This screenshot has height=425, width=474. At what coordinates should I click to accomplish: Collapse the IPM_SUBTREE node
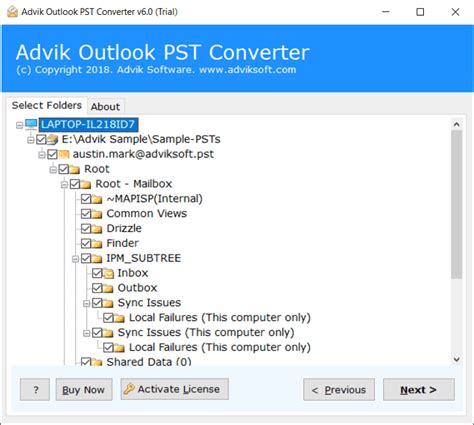[x=75, y=259]
